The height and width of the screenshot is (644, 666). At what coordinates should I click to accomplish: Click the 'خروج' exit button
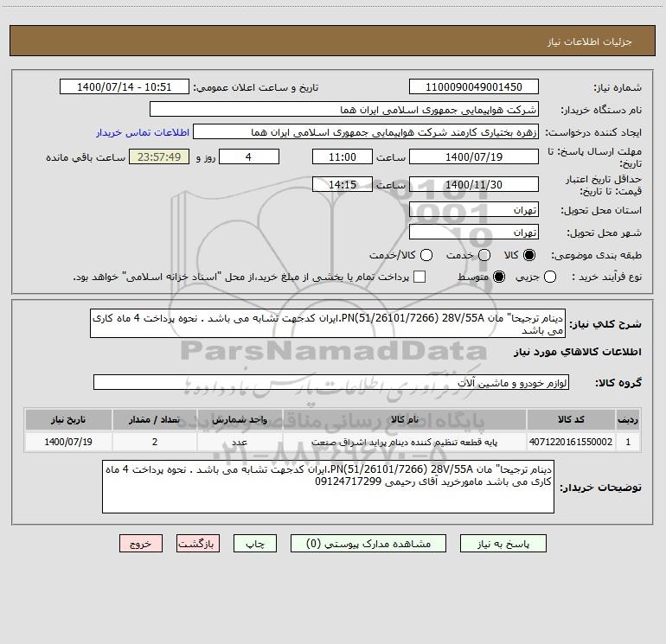point(141,544)
